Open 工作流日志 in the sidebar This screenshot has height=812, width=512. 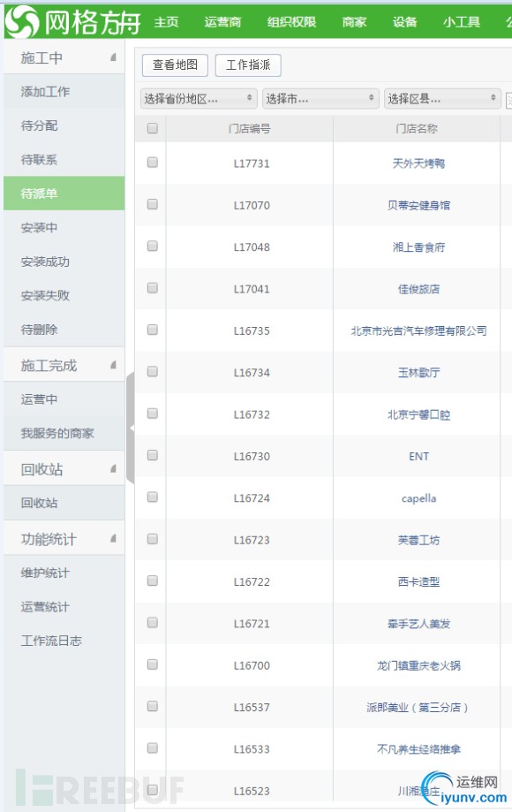click(x=51, y=641)
